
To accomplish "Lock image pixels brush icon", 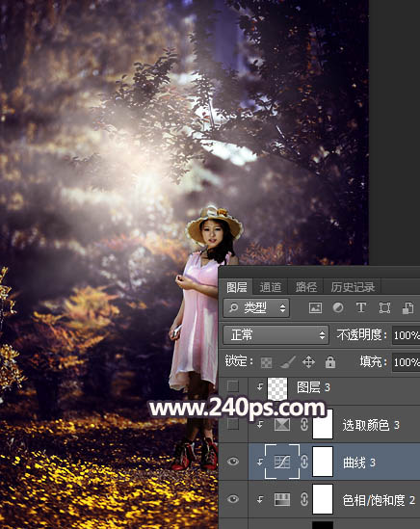I will coord(287,362).
